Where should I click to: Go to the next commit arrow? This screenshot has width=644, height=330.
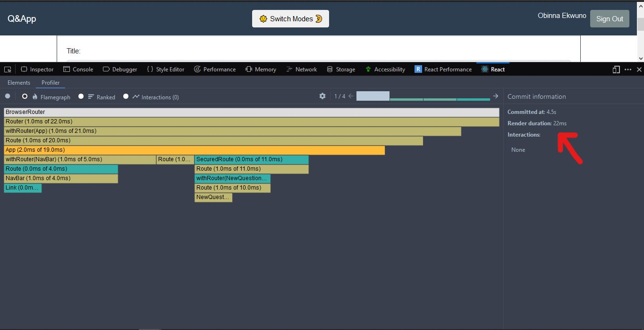tap(495, 96)
